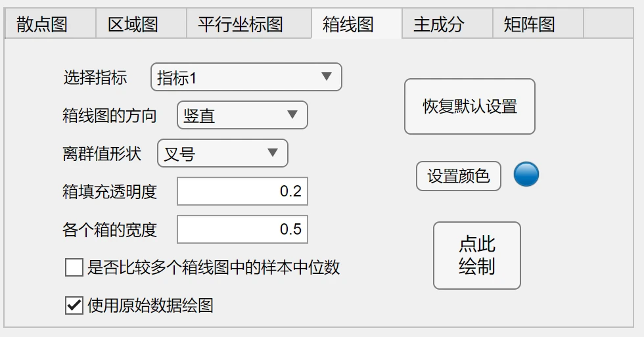
Task: Go to the 主成分 tab
Action: pos(439,24)
